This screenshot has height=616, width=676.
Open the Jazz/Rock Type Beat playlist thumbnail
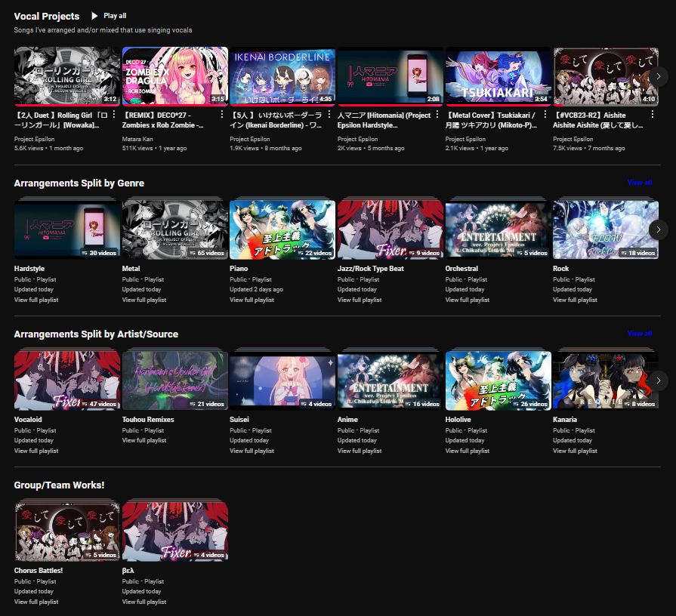pyautogui.click(x=390, y=229)
